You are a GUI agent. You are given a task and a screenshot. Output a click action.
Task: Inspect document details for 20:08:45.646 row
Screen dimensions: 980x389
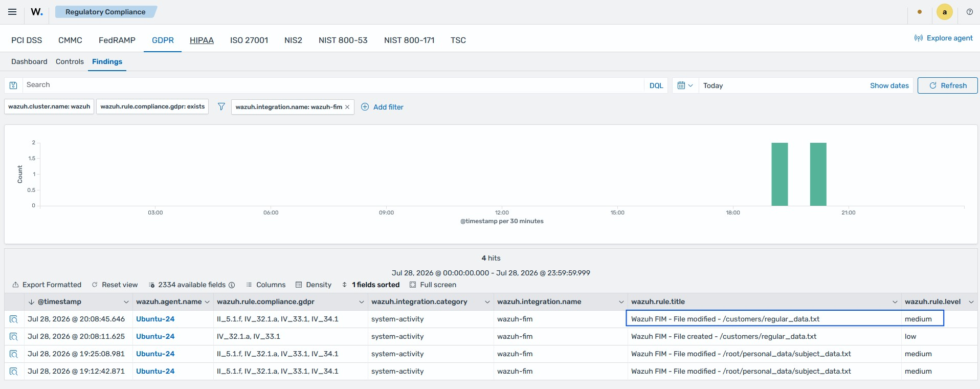[14, 319]
